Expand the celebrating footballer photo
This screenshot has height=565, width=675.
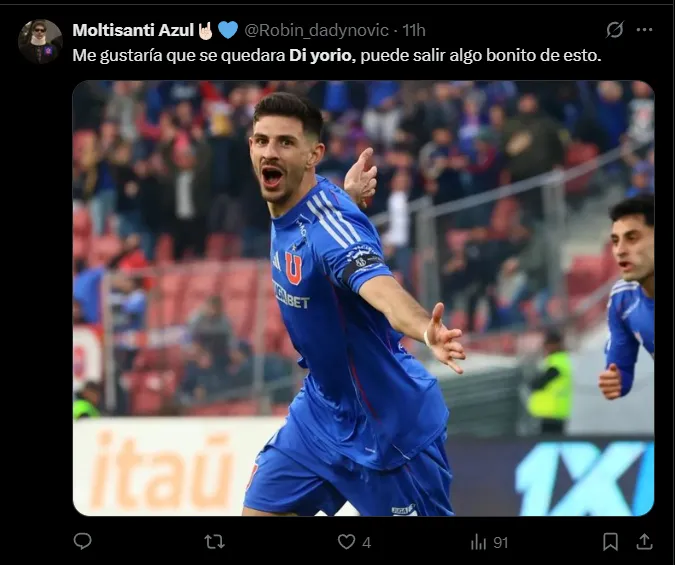[363, 298]
